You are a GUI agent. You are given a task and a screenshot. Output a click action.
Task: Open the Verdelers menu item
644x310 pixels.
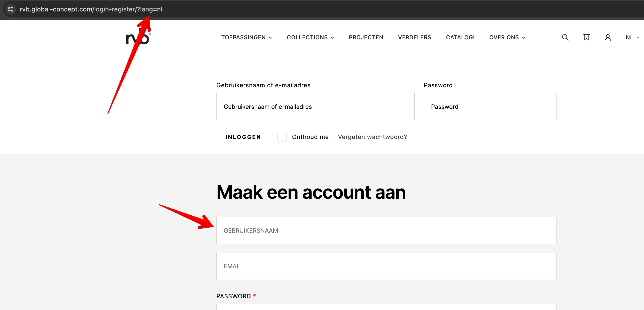[x=415, y=37]
